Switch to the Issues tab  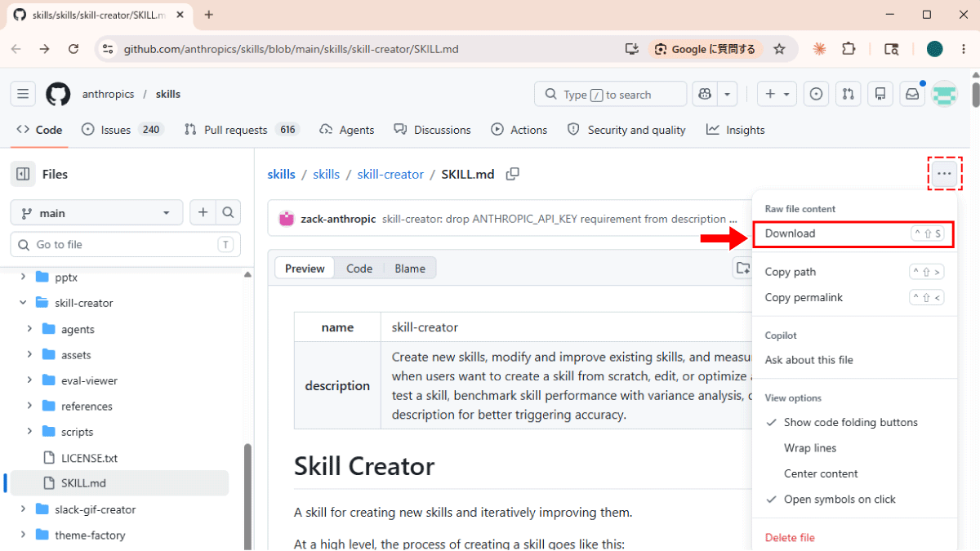(123, 130)
